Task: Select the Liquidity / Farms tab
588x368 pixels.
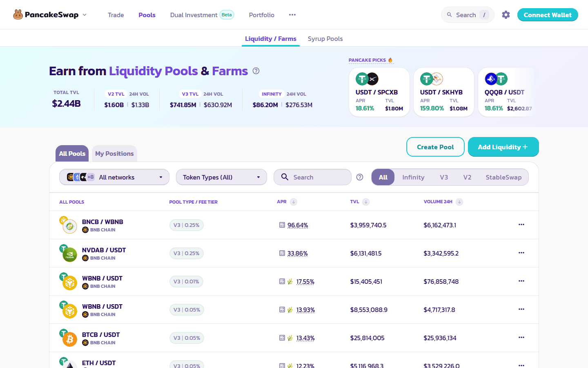Action: click(271, 39)
